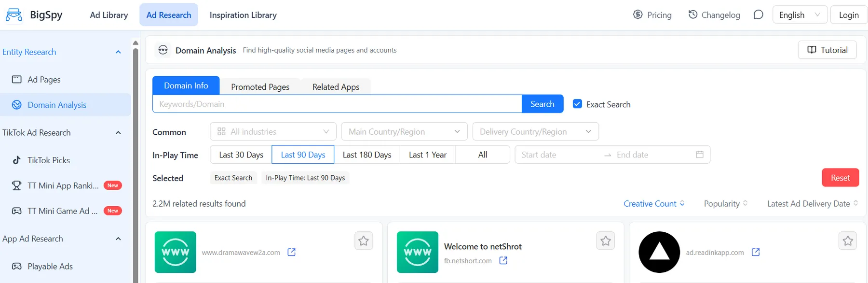Select Last 180 Days in-play time
Viewport: 868px width, 283px height.
click(x=367, y=155)
